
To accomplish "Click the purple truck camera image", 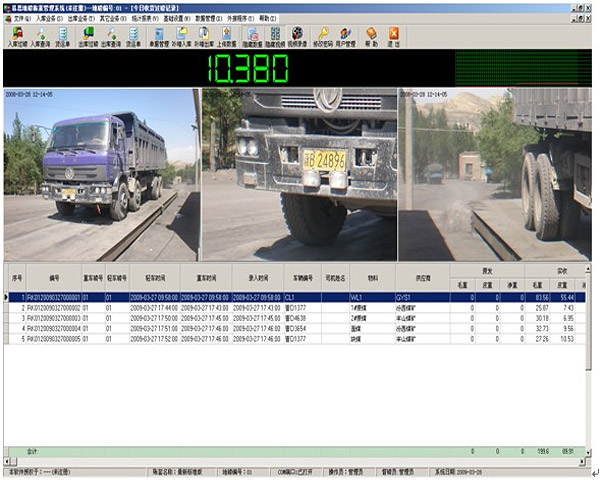I will [x=100, y=175].
